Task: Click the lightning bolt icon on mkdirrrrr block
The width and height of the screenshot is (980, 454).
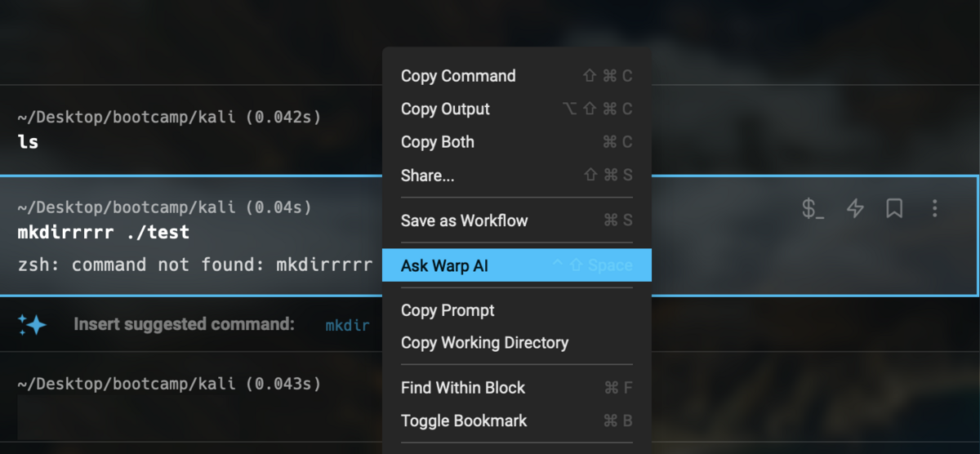Action: tap(855, 209)
